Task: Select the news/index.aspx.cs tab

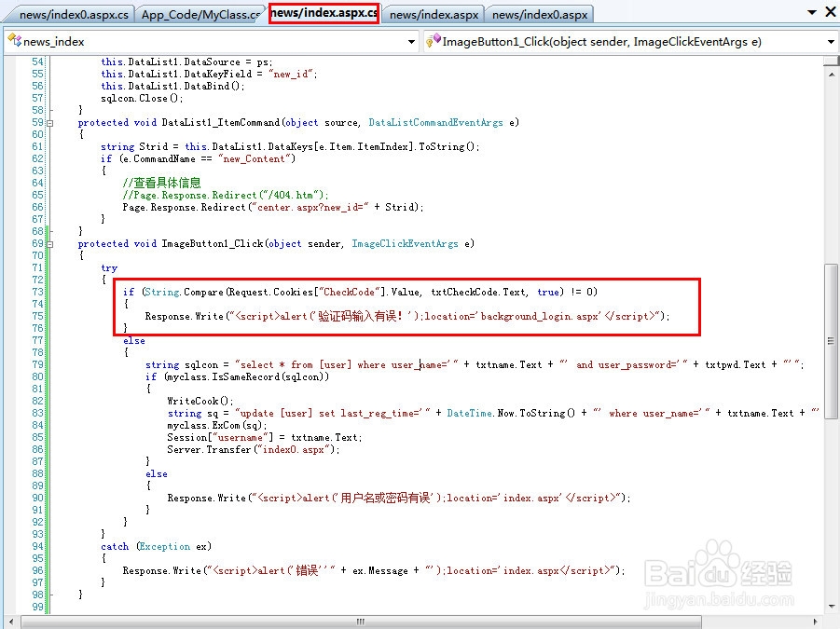Action: click(324, 13)
